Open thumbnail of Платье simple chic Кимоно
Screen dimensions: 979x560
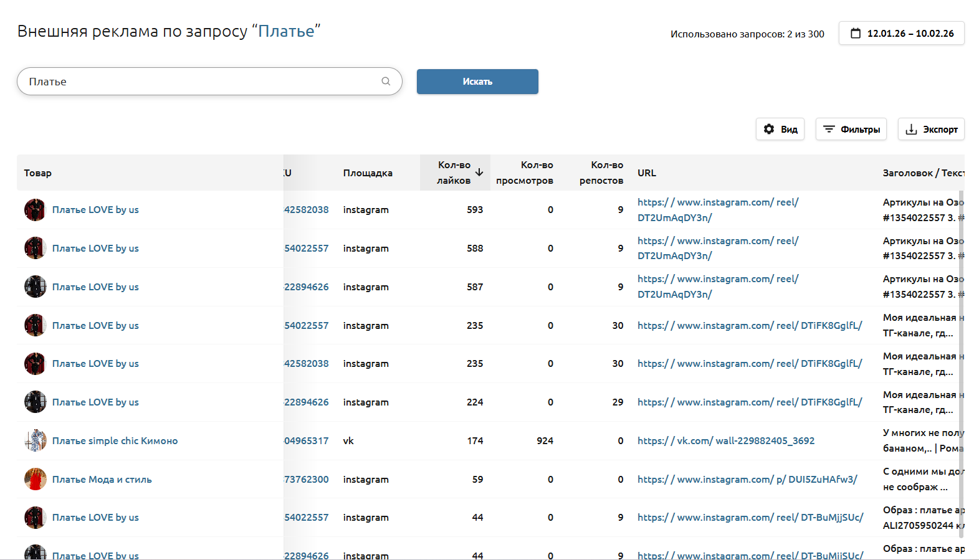coord(36,440)
